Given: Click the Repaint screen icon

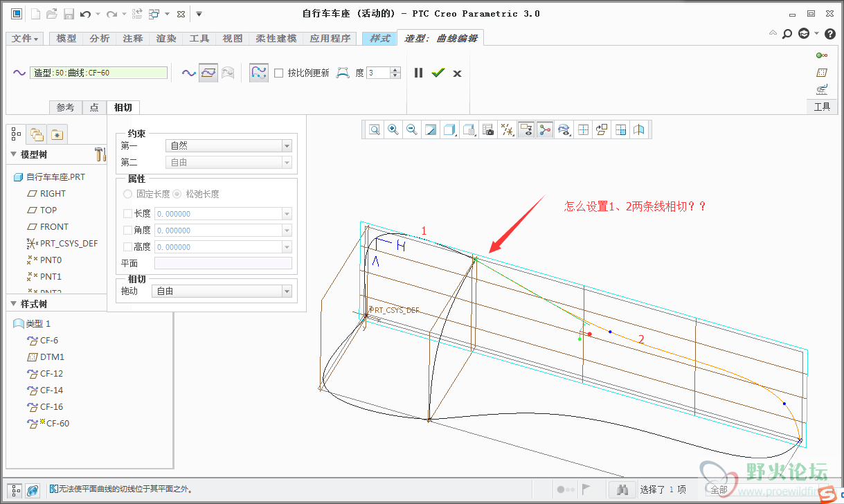Looking at the screenshot, I should 431,129.
